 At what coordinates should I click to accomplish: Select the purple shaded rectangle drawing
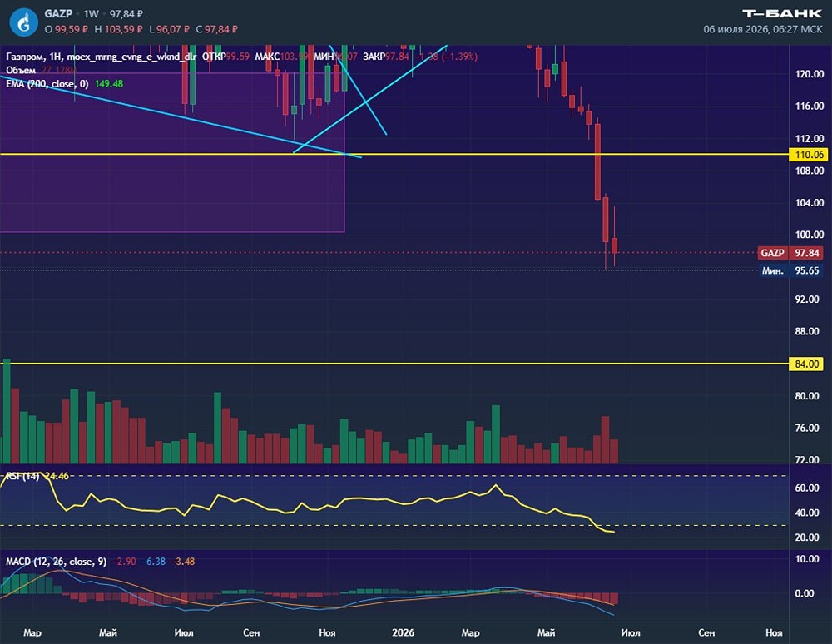point(172,153)
